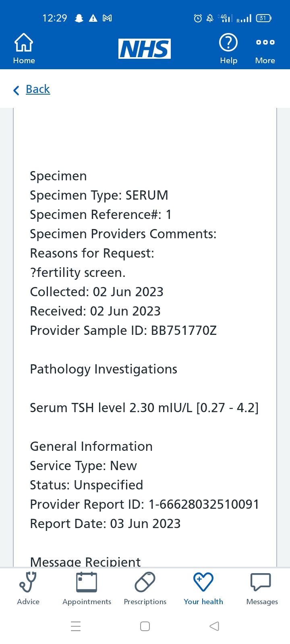Viewport: 290px width, 644px height.
Task: Select Your health heart icon
Action: tap(203, 582)
